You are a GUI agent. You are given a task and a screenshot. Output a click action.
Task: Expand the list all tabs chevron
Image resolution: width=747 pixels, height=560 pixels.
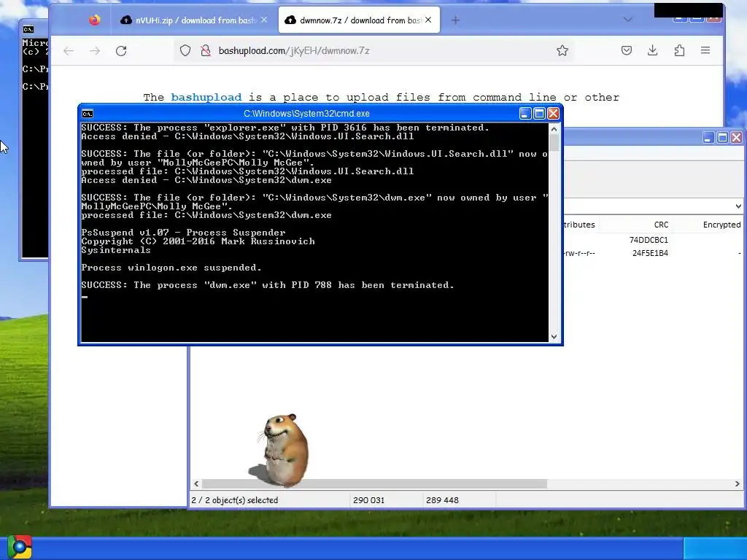[628, 20]
